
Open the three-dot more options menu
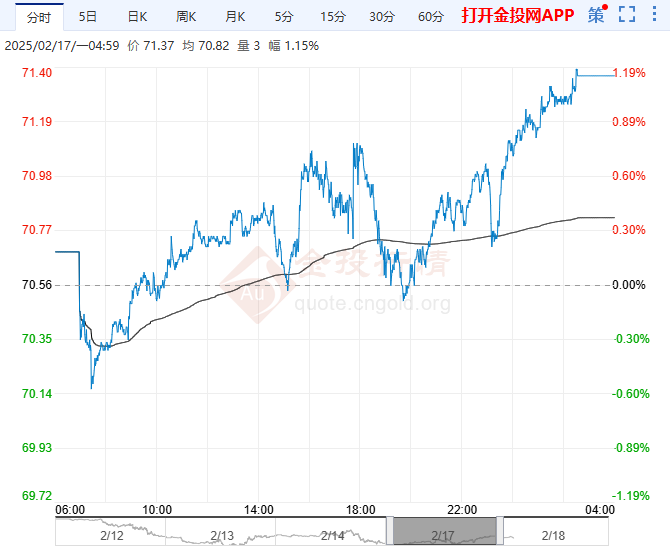(x=653, y=15)
